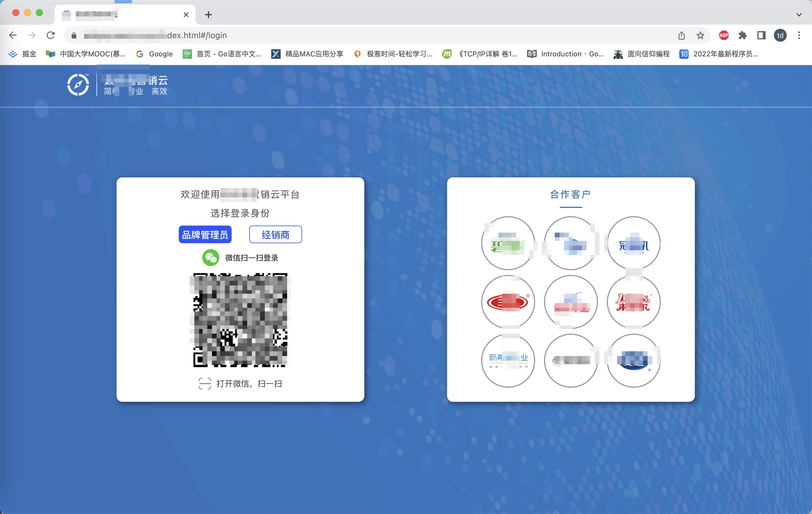Open the Extensions puzzle menu
The height and width of the screenshot is (514, 812).
pyautogui.click(x=742, y=35)
